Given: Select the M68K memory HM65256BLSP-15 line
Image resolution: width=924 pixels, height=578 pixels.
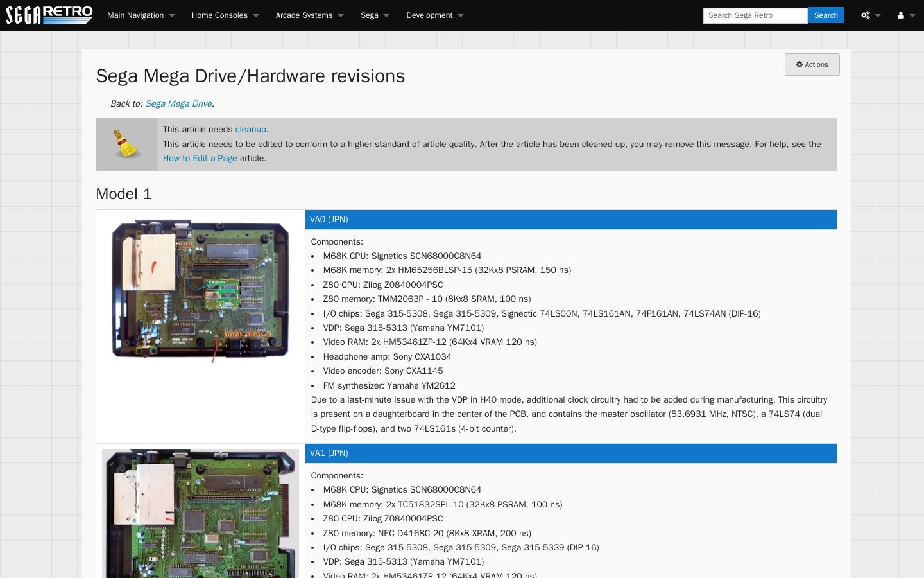Looking at the screenshot, I should tap(447, 270).
